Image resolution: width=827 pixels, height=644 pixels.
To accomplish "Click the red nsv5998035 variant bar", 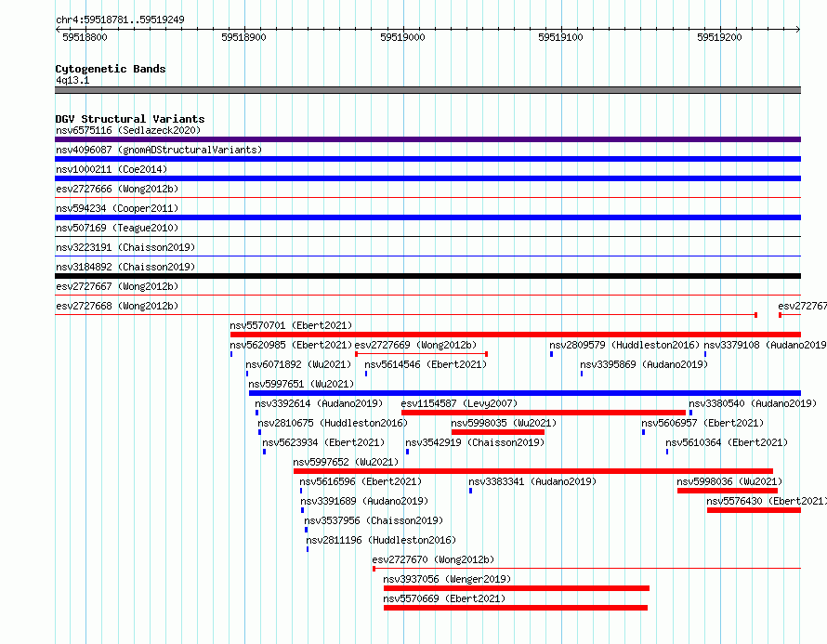I will point(498,432).
